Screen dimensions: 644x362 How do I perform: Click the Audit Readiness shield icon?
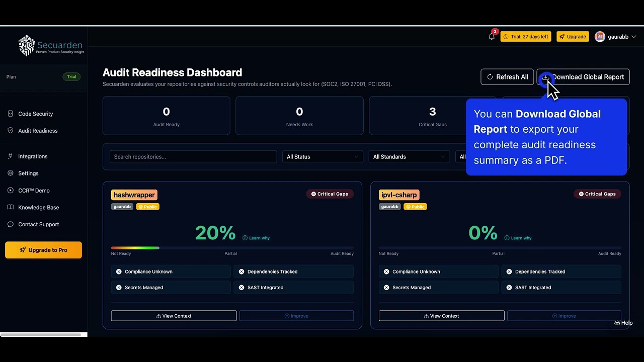click(10, 131)
